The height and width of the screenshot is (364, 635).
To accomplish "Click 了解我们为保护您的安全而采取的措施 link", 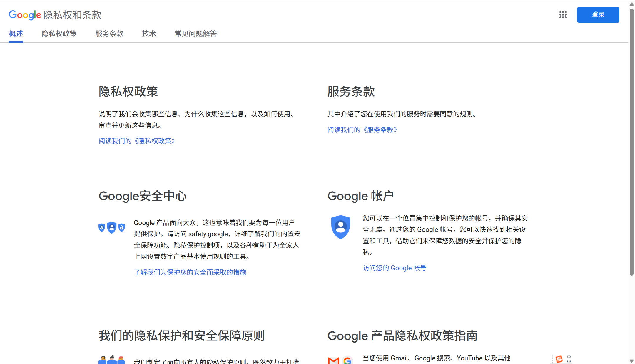I will (x=190, y=272).
